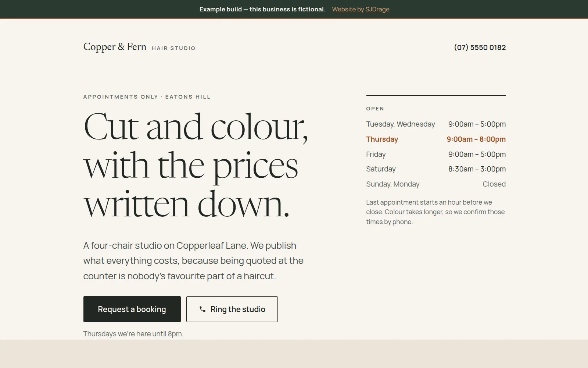Click the Friday row label

pyautogui.click(x=376, y=154)
